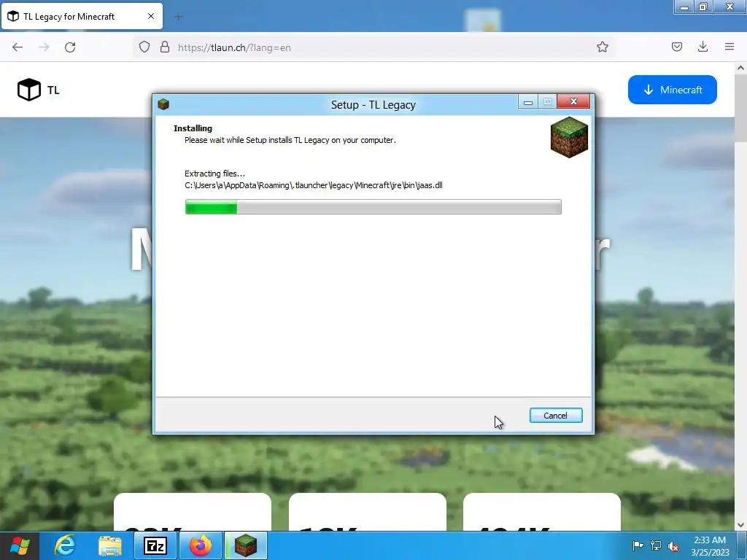This screenshot has height=560, width=747.
Task: Open the Action Center flag icon
Action: (638, 545)
